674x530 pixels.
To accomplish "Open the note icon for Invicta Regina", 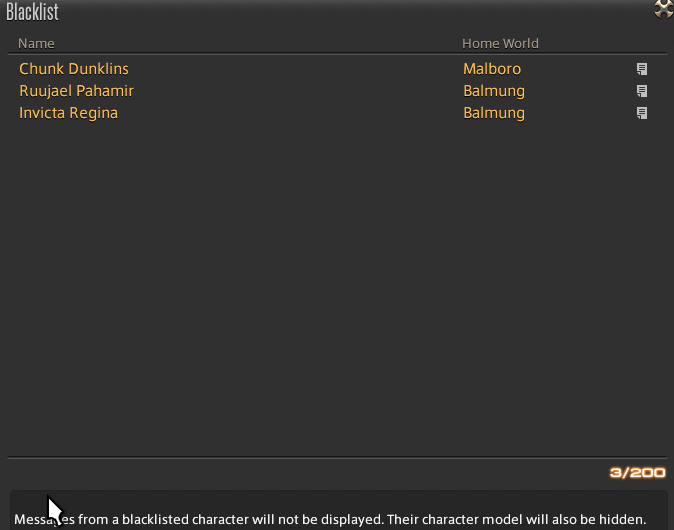I will pyautogui.click(x=642, y=113).
